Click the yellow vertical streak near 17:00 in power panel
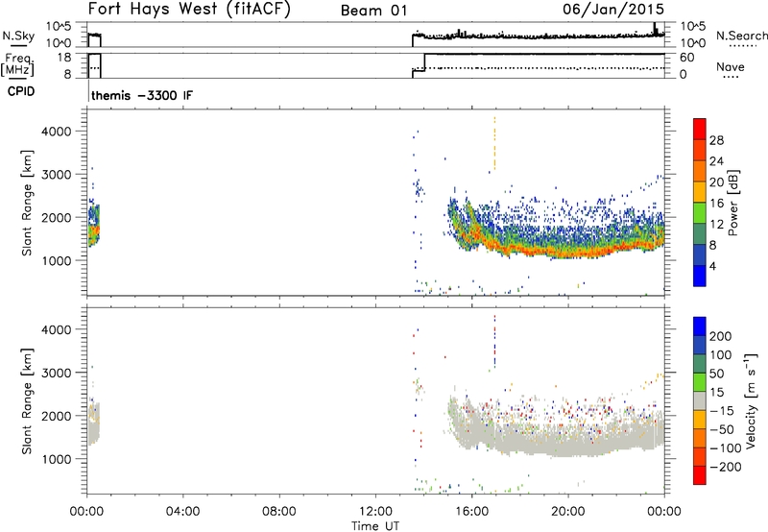Viewport: 768px width, 532px height. tap(494, 143)
